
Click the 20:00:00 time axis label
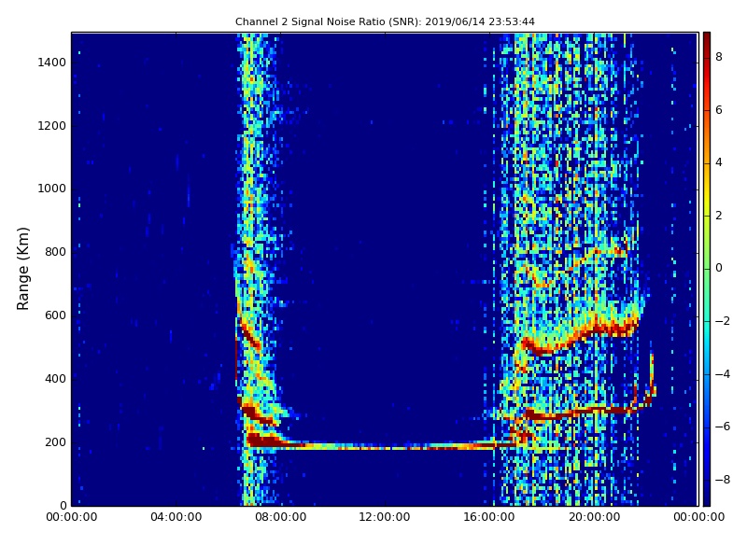coord(594,517)
